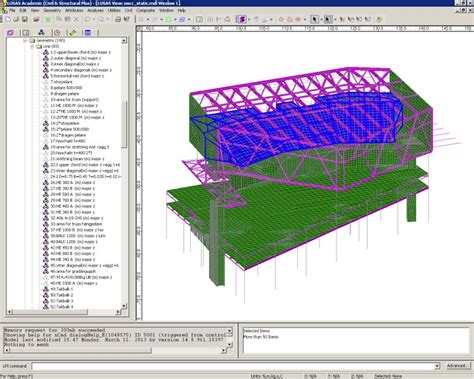Select the arrow cursor selection tool

(314, 19)
